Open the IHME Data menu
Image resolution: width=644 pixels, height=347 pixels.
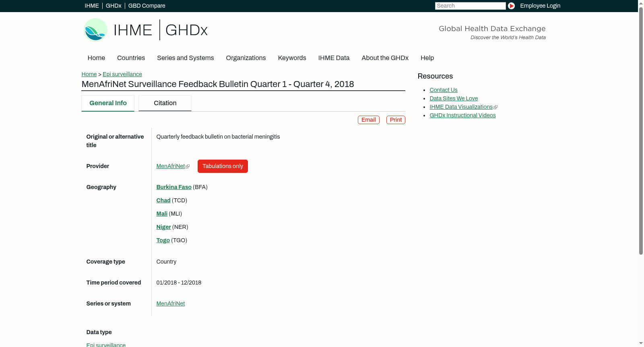[334, 58]
